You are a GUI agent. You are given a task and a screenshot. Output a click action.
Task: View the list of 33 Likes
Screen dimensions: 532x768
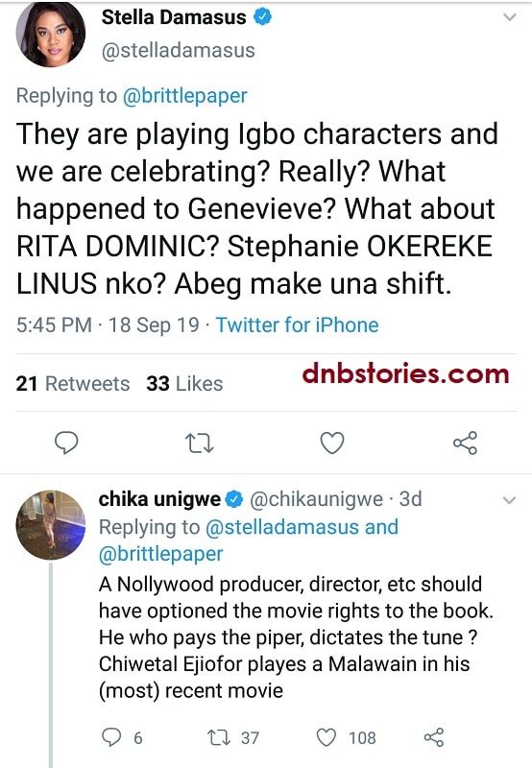[184, 383]
